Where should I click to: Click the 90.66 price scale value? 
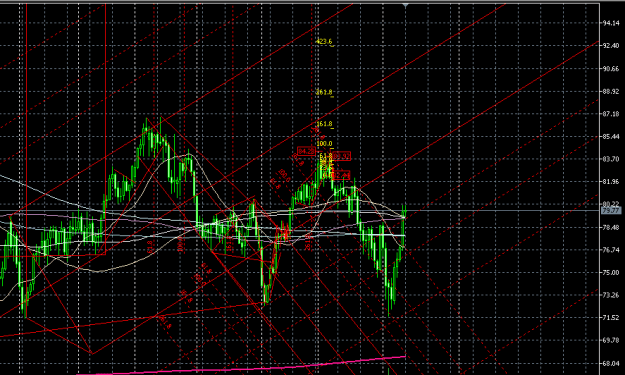point(611,69)
